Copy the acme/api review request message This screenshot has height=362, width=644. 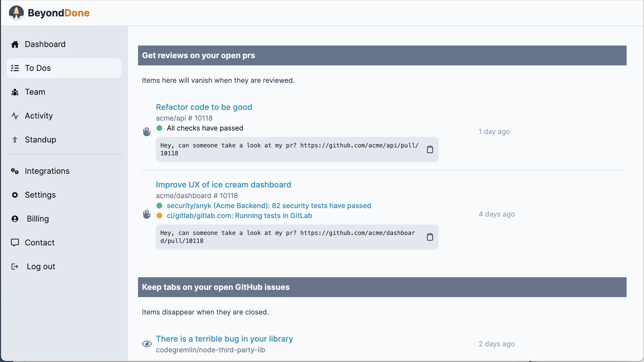click(430, 149)
